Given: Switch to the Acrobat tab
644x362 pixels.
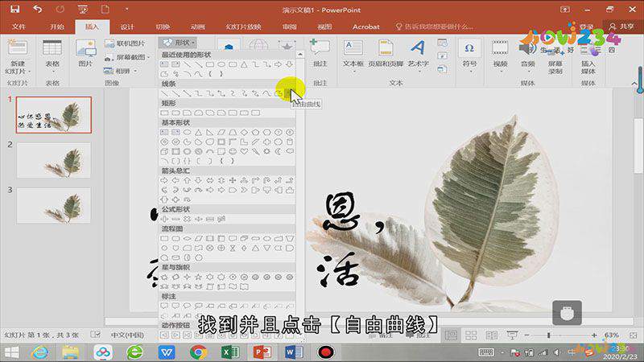Looking at the screenshot, I should tap(366, 27).
